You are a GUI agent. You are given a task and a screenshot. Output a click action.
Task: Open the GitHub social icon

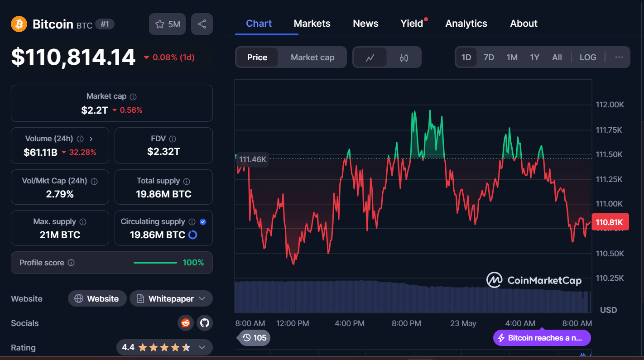pos(205,323)
